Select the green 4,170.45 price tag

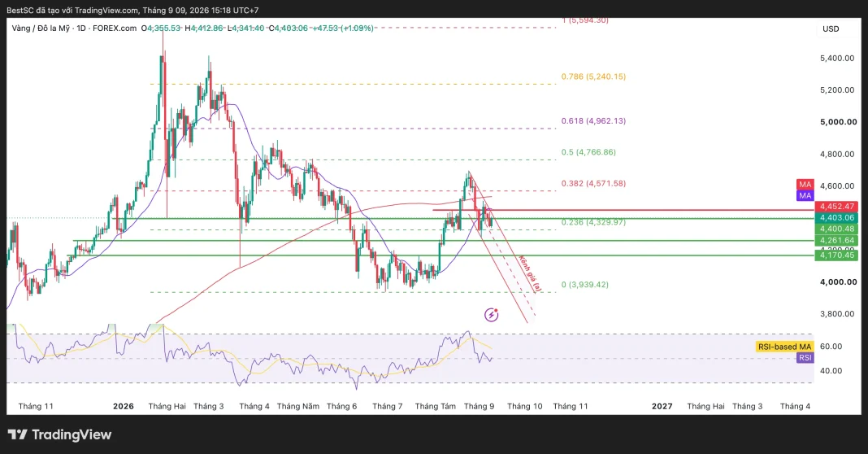coord(836,255)
